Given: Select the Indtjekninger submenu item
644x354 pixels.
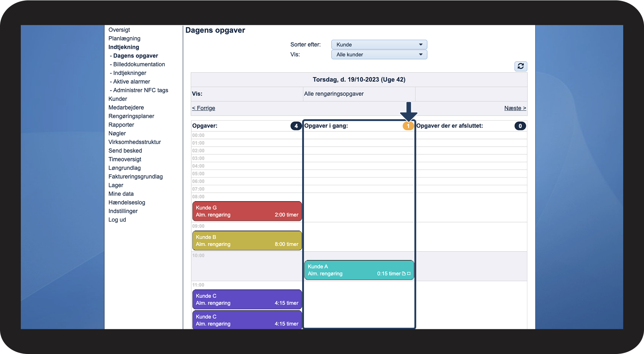Looking at the screenshot, I should (x=129, y=73).
